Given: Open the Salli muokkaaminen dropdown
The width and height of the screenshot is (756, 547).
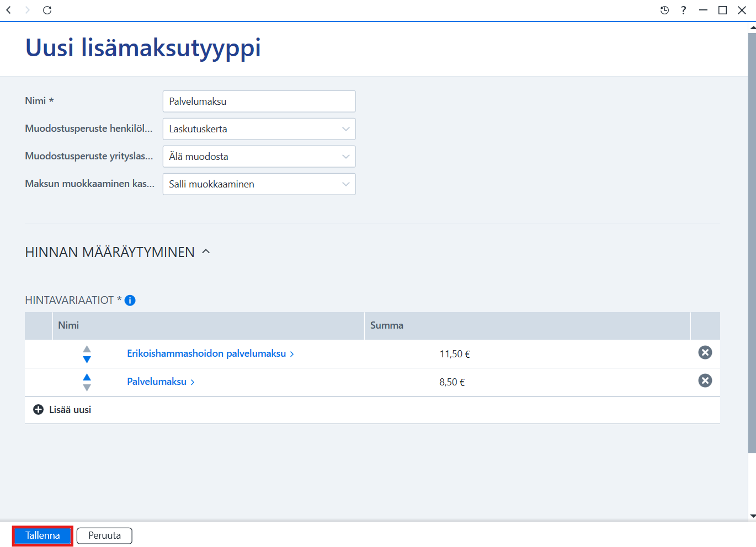Looking at the screenshot, I should (x=259, y=184).
